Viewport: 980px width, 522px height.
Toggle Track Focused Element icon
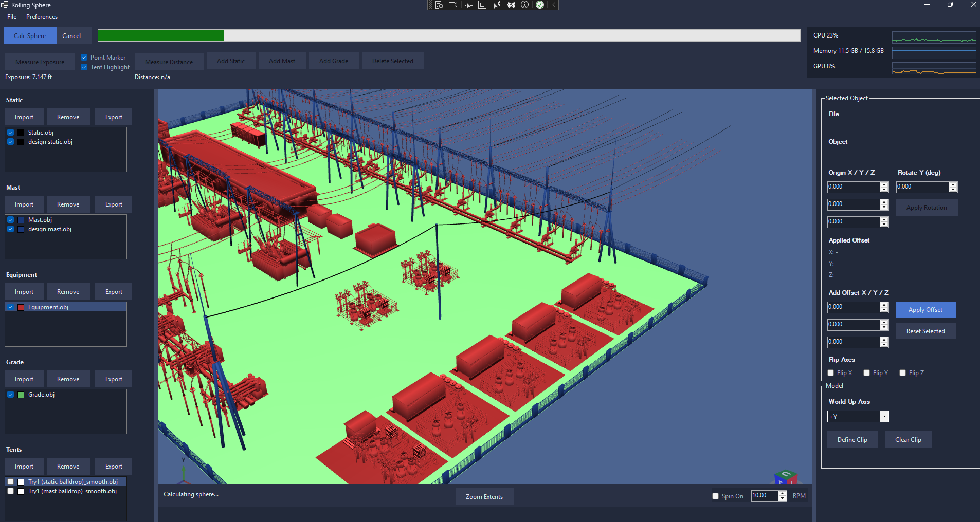pos(496,5)
